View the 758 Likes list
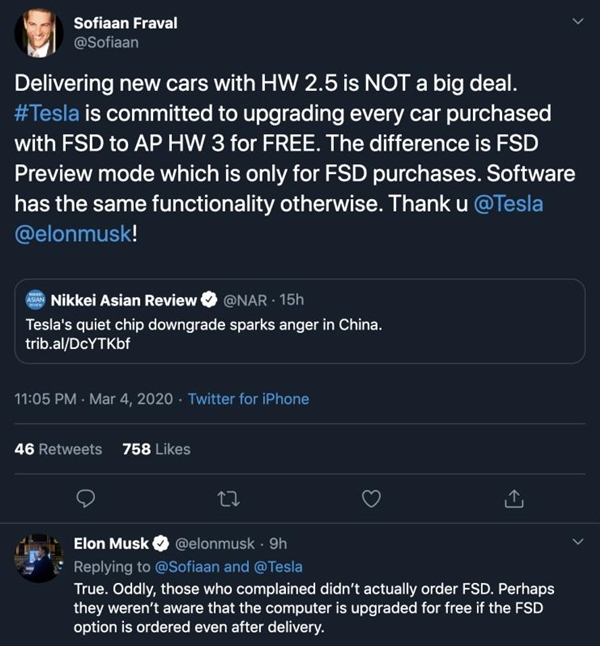 156,449
